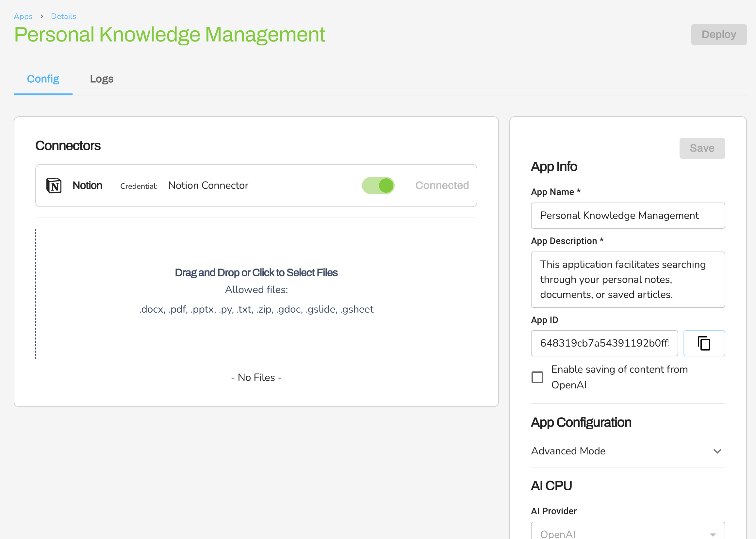Switch to the Logs tab
The image size is (756, 539).
point(102,79)
